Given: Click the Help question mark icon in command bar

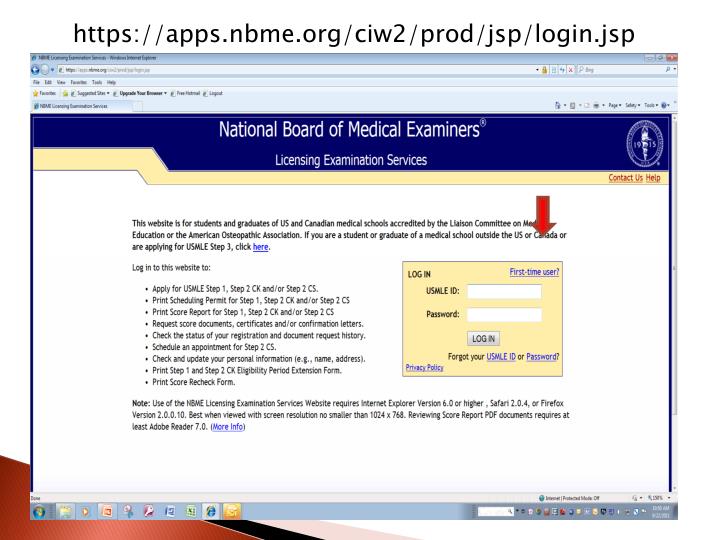Looking at the screenshot, I should click(664, 106).
